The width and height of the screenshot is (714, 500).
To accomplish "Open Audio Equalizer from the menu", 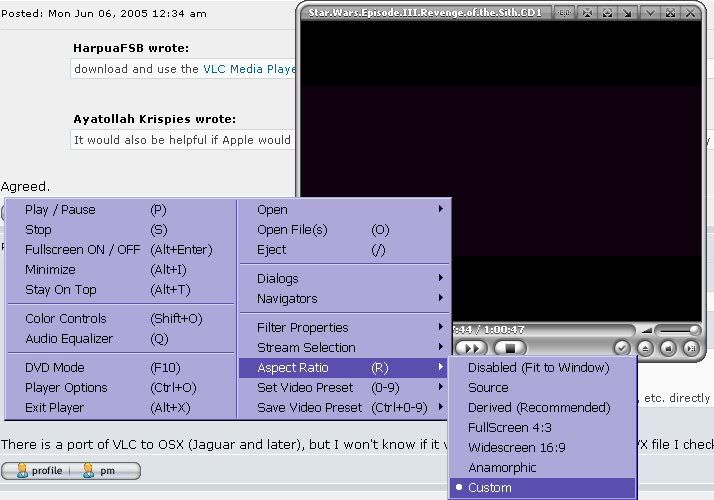I will tap(121, 338).
